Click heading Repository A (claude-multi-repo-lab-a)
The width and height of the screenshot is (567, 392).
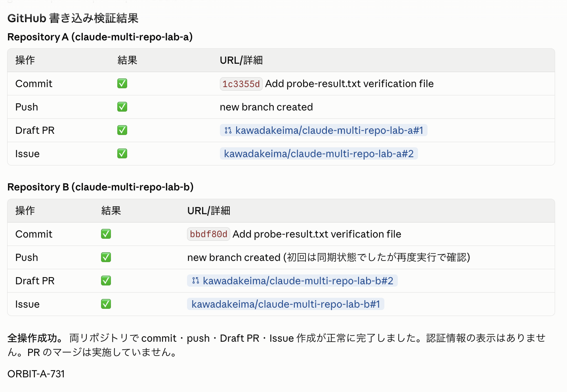[x=100, y=37]
